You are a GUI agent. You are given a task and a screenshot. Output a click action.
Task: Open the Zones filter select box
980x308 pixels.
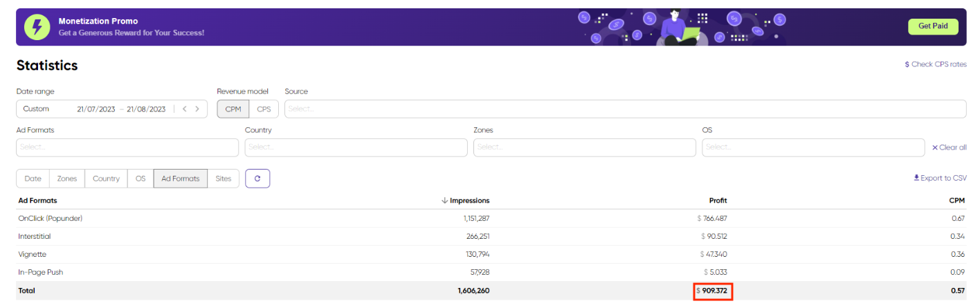(584, 147)
